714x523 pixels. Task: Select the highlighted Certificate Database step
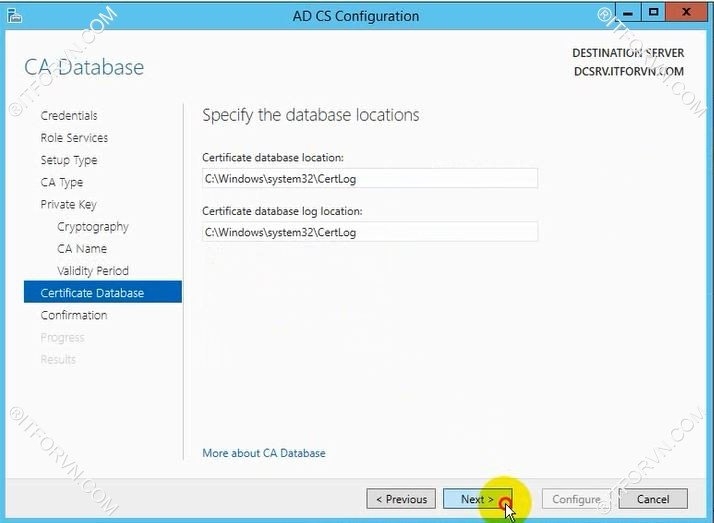pos(92,293)
